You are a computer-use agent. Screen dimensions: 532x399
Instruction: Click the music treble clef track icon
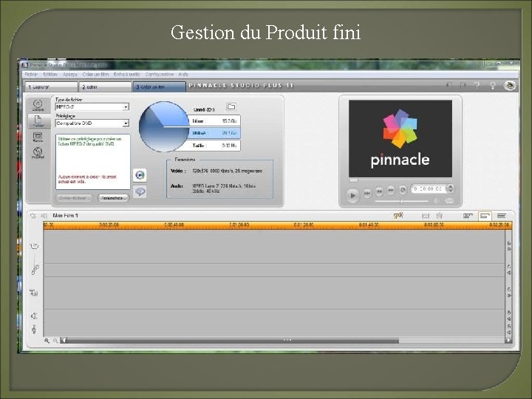34,329
